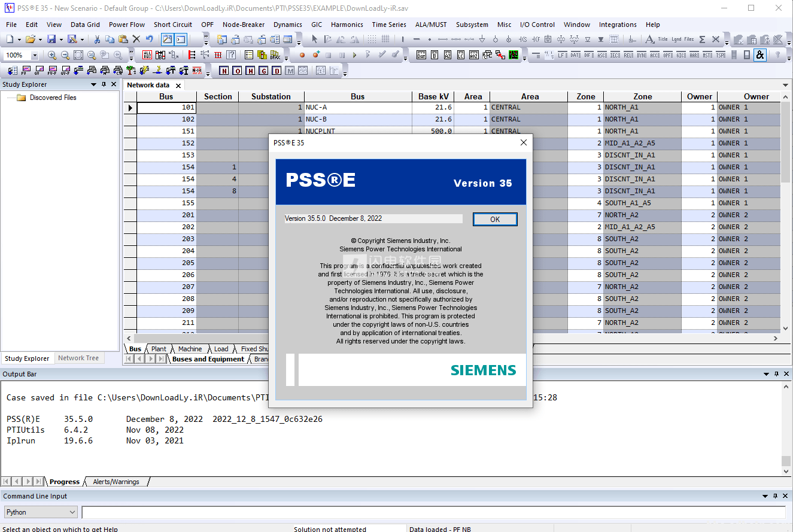The width and height of the screenshot is (793, 532).
Task: Click the Undo arrow icon
Action: (x=149, y=39)
